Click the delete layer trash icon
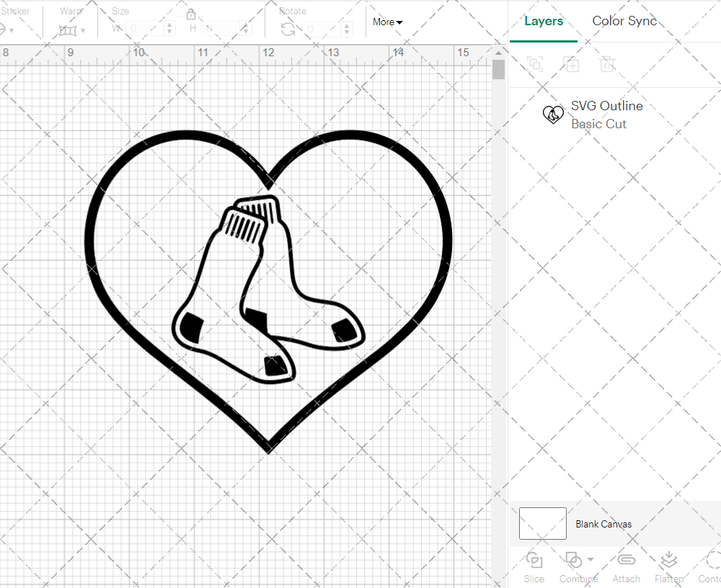The width and height of the screenshot is (721, 588). pyautogui.click(x=608, y=64)
